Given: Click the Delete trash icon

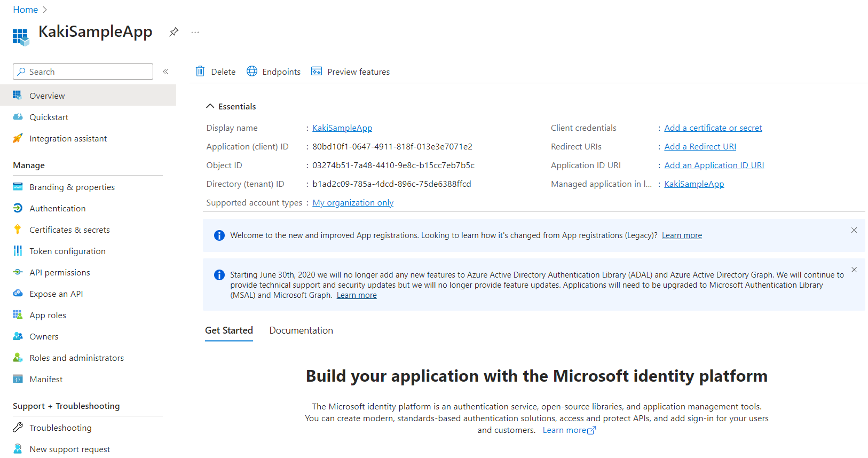Looking at the screenshot, I should pos(200,71).
